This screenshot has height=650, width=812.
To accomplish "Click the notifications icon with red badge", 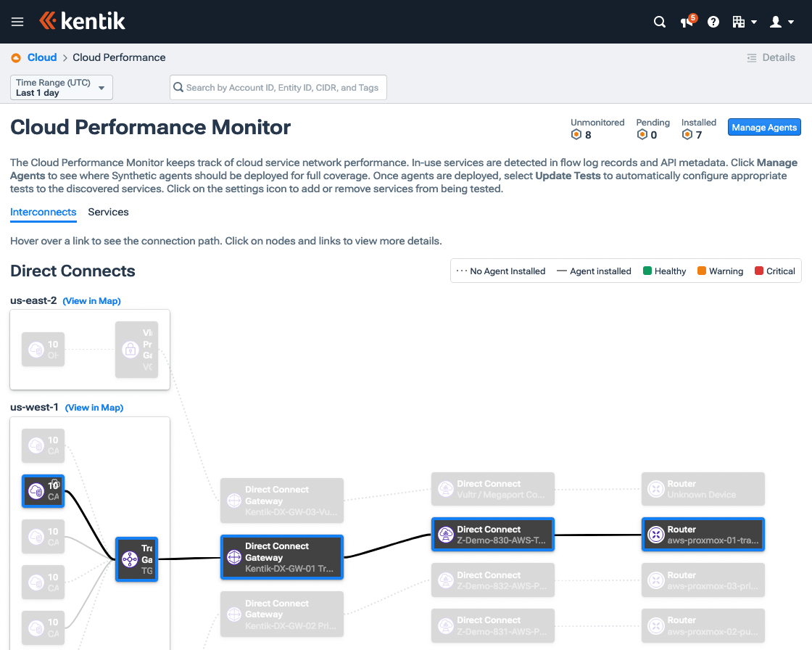I will click(x=686, y=22).
